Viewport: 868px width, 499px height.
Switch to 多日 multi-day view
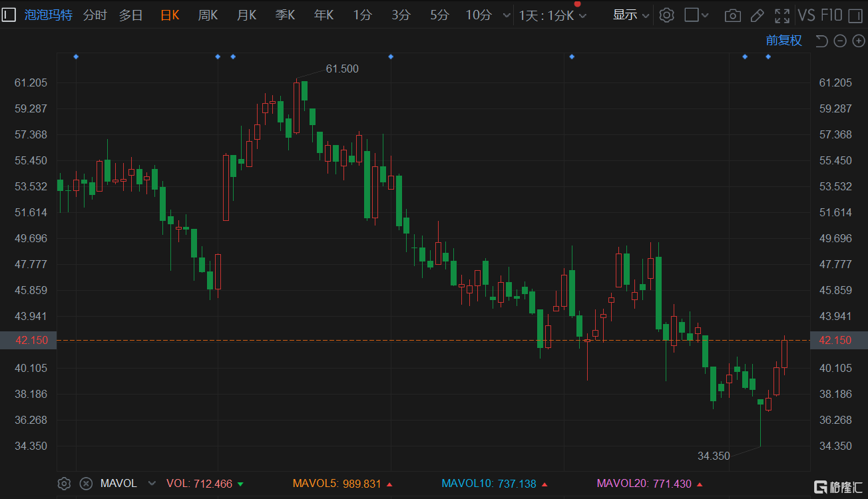tap(131, 15)
